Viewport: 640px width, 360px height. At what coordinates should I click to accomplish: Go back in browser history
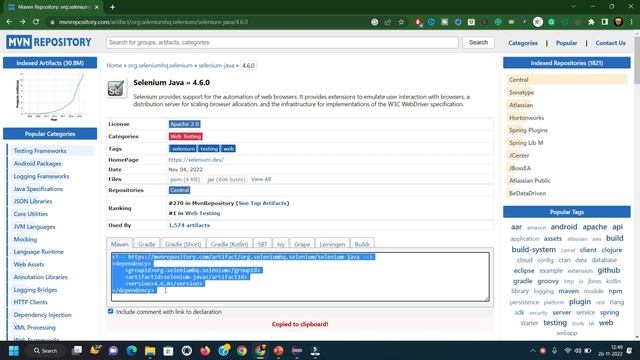9,22
